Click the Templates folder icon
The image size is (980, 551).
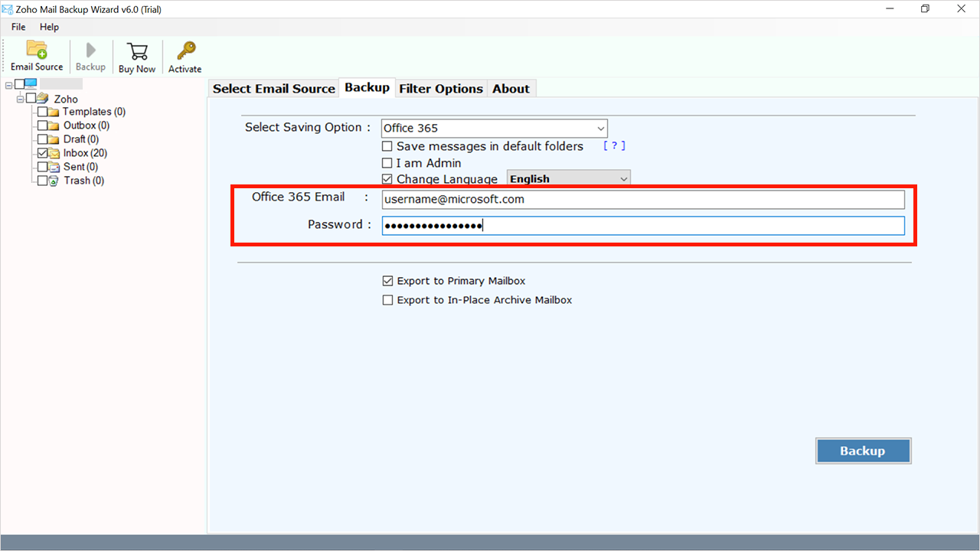(x=54, y=112)
